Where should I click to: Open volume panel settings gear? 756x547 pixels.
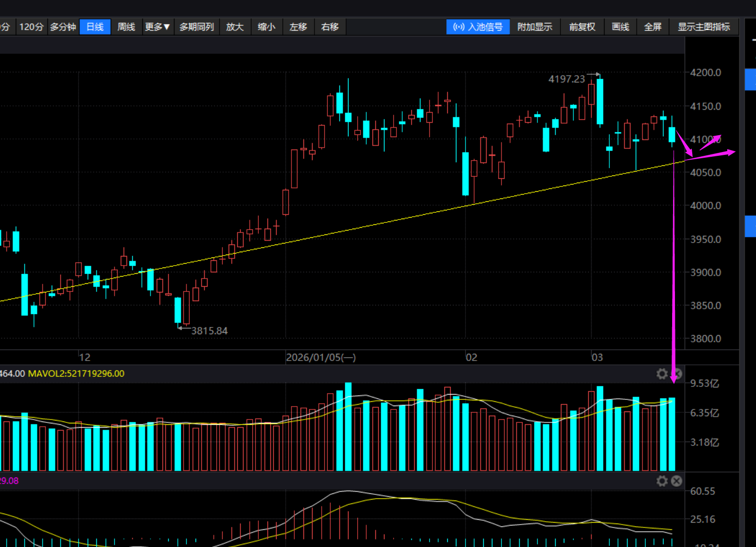pyautogui.click(x=662, y=374)
